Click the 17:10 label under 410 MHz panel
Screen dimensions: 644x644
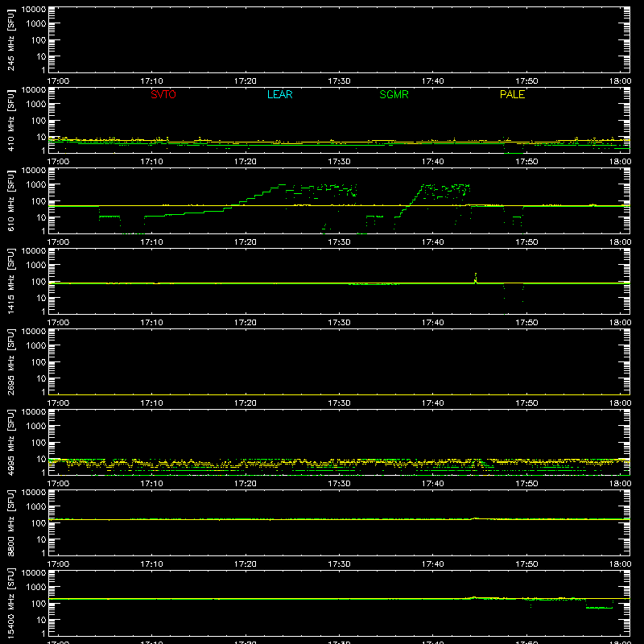point(151,162)
